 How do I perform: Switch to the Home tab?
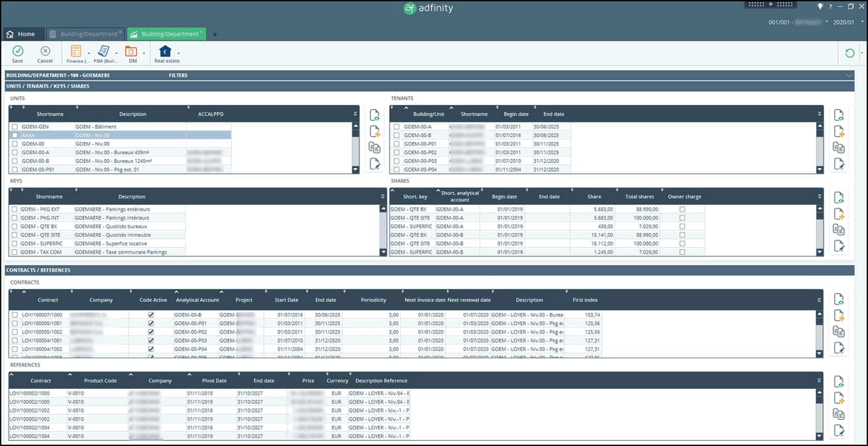21,34
